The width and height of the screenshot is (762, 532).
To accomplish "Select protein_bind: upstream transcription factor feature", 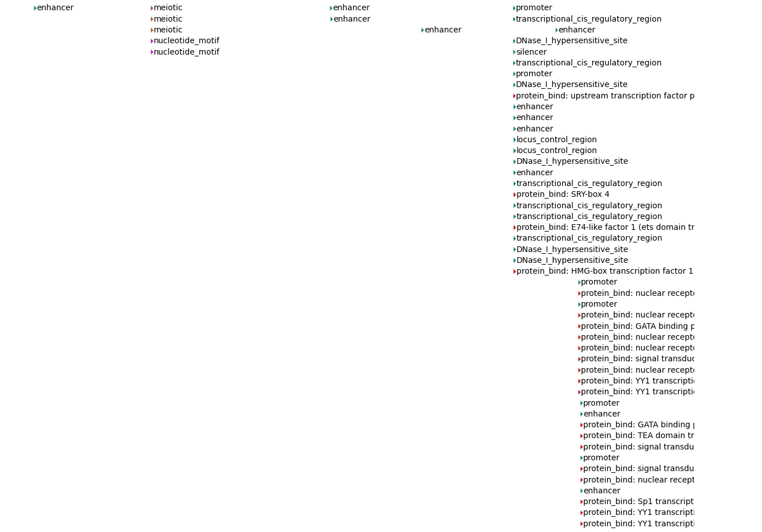I will 605,96.
